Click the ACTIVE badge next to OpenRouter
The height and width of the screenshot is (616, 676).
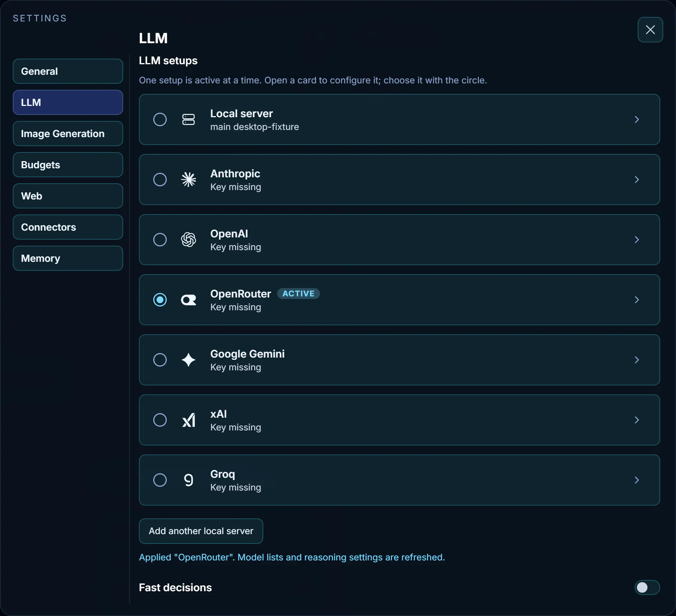tap(299, 294)
